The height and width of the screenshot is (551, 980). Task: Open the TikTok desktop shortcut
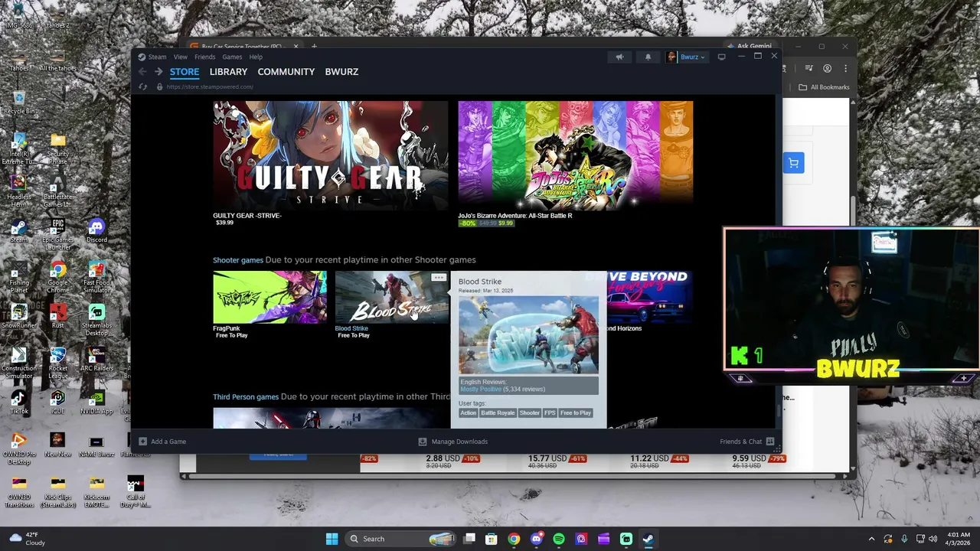click(19, 402)
